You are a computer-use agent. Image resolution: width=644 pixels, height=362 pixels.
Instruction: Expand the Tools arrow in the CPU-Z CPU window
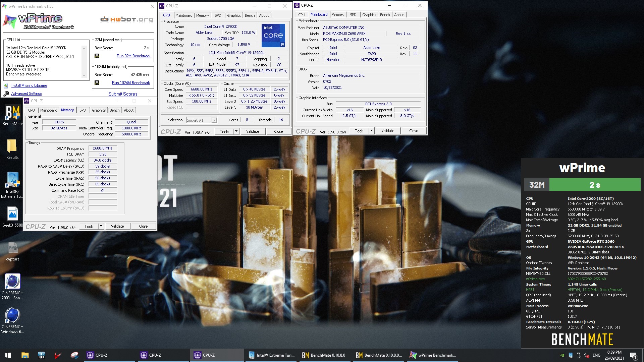pyautogui.click(x=236, y=131)
